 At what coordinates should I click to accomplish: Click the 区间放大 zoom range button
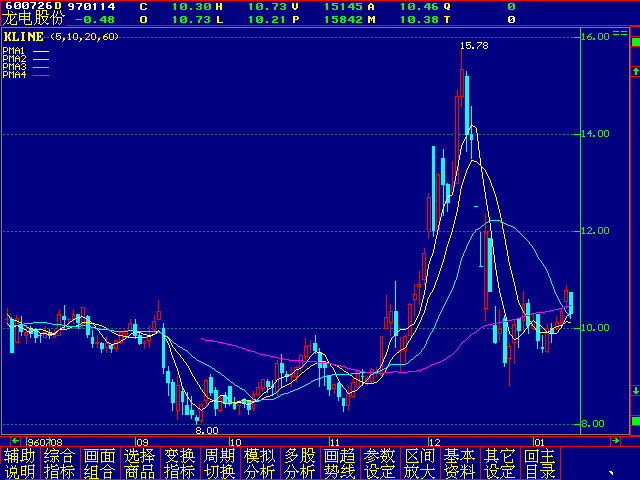click(x=420, y=463)
